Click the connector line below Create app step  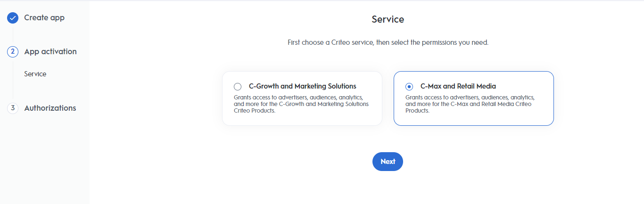13,35
